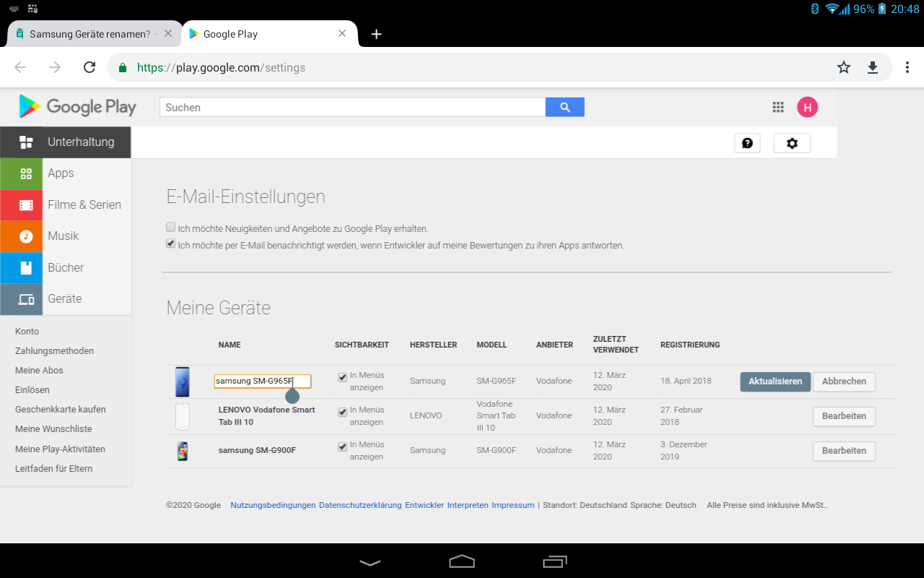Click Bearbeiten for samsung SM-G900F
The height and width of the screenshot is (578, 924).
pos(844,451)
